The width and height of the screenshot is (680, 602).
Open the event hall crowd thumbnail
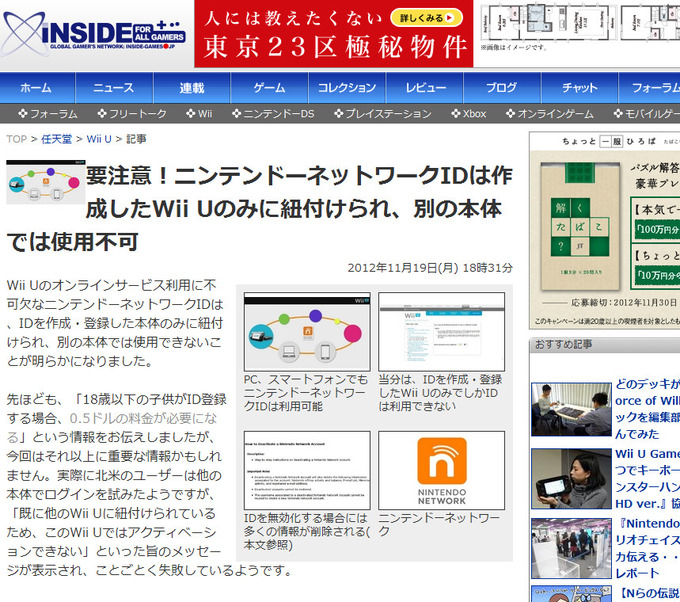tap(571, 548)
